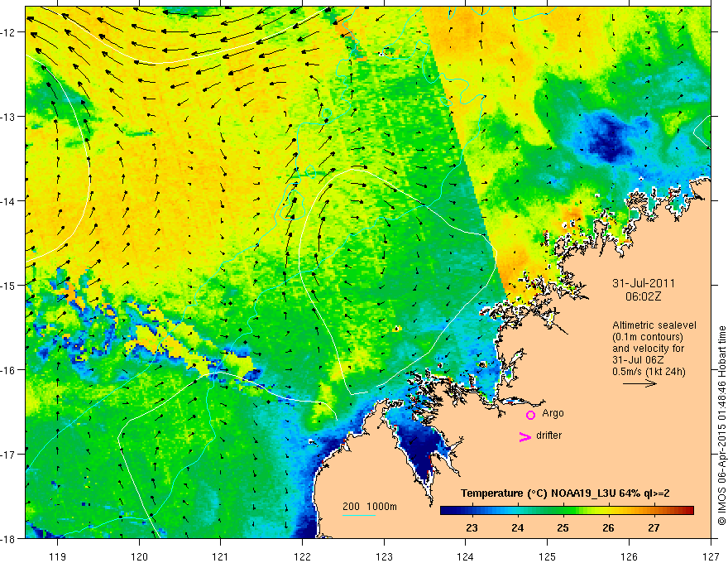Click the cyan 200 1000m depth contour line sample
Image resolution: width=728 pixels, height=563 pixels.
[359, 515]
